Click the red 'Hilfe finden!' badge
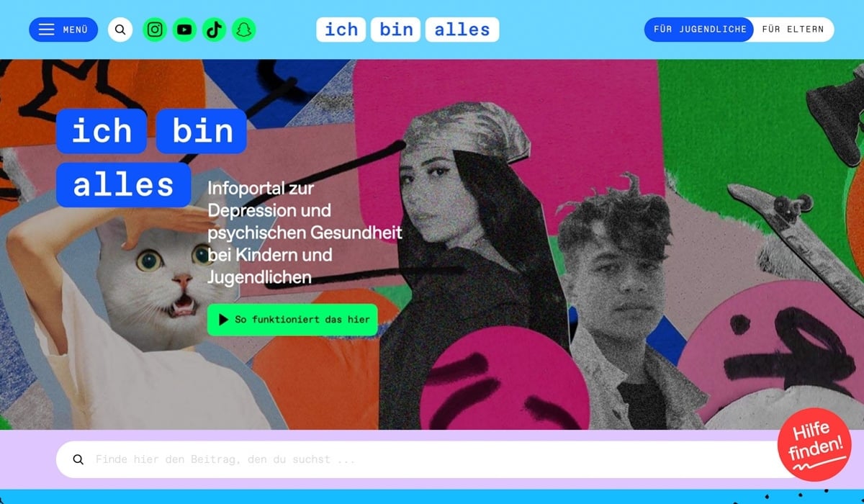The height and width of the screenshot is (504, 864). click(x=815, y=444)
